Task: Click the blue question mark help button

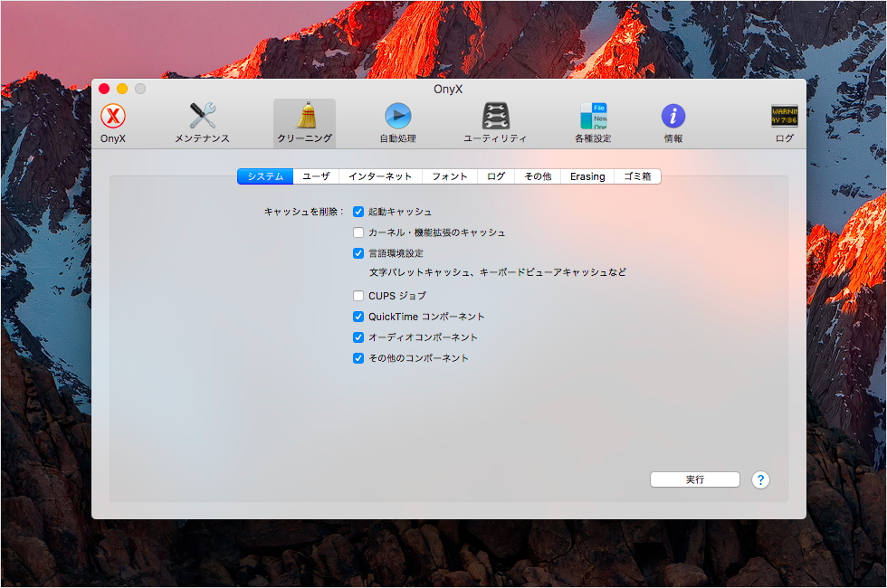Action: tap(760, 480)
